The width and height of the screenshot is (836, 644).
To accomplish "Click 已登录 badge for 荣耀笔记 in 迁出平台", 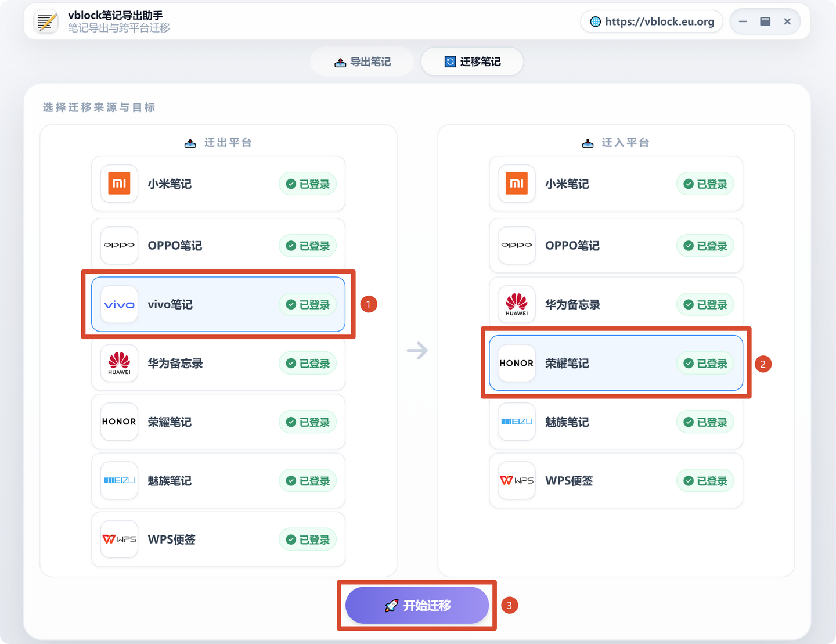I will point(308,422).
